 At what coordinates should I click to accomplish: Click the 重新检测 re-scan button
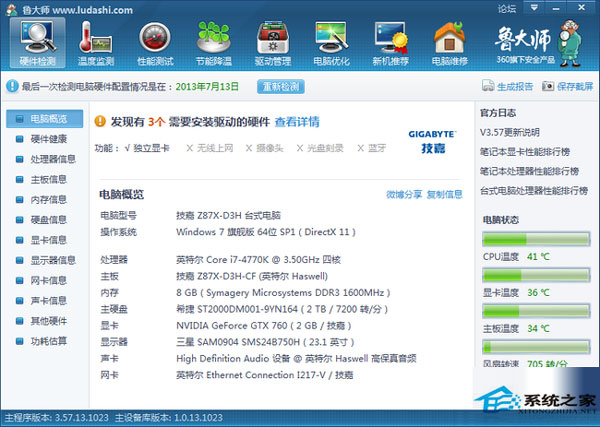[281, 86]
